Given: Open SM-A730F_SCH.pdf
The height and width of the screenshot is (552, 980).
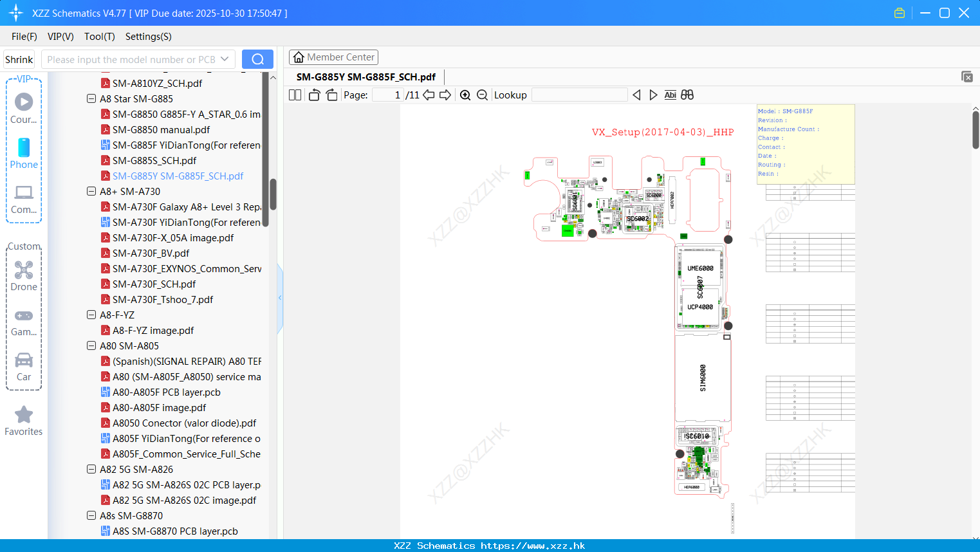Looking at the screenshot, I should (x=148, y=284).
